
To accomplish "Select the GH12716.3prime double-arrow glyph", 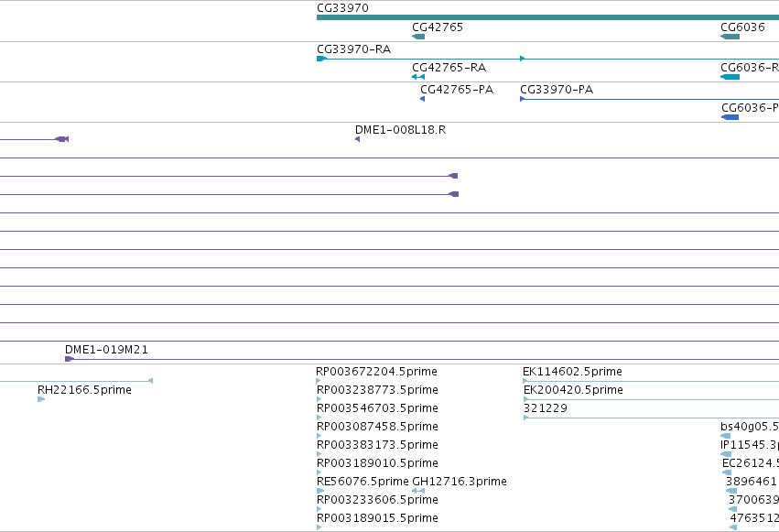I will (x=418, y=491).
